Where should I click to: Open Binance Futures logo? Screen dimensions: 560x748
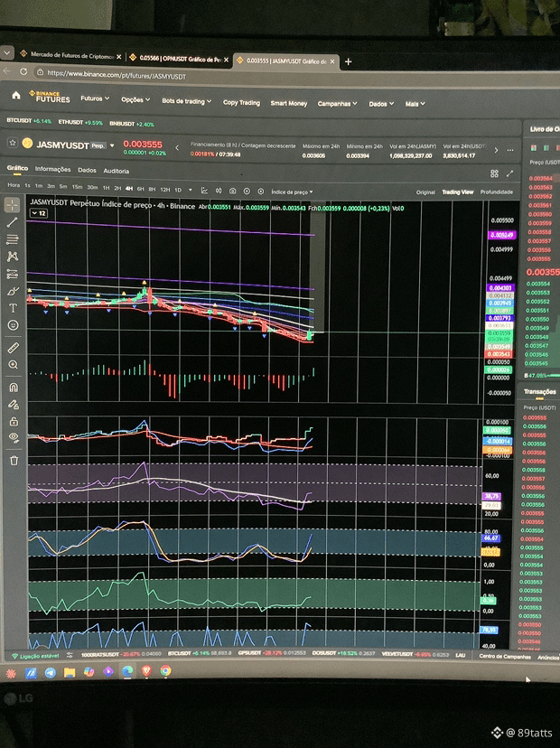click(50, 97)
